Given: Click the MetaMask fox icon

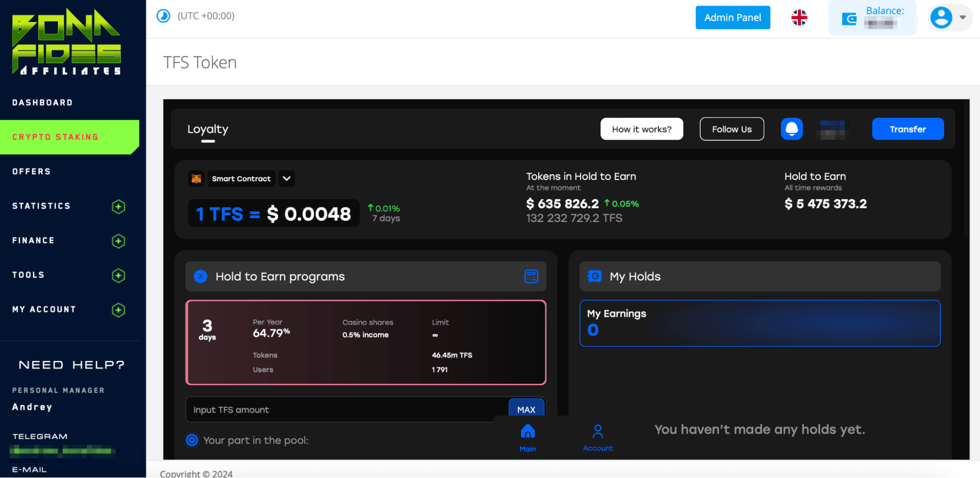Looking at the screenshot, I should [x=197, y=178].
